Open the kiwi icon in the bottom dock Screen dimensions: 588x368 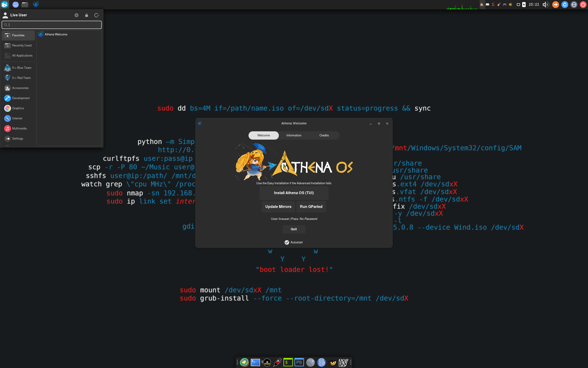(244, 362)
